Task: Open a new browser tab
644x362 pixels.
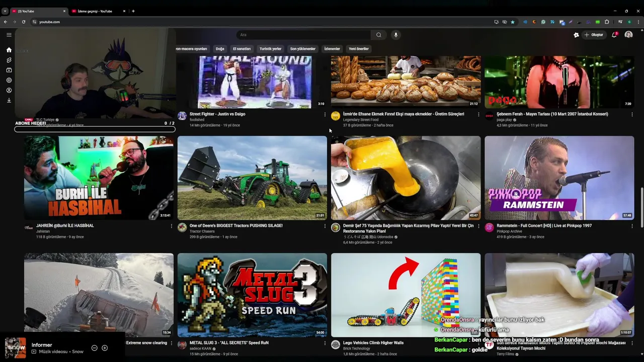Action: pos(133,11)
